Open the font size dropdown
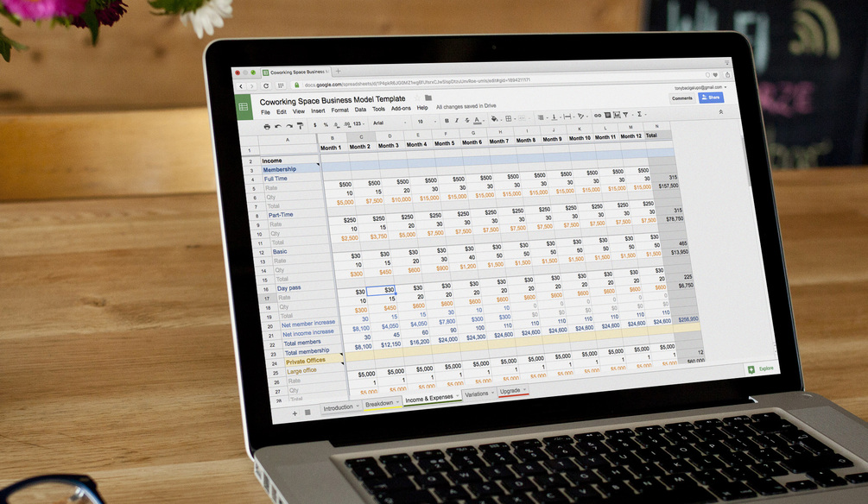868x504 pixels. click(427, 122)
